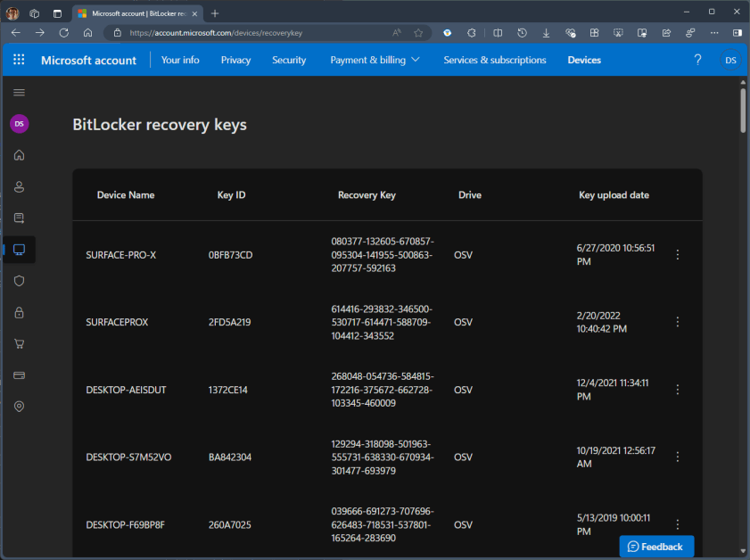Expand the Payment & billing dropdown

click(x=375, y=60)
